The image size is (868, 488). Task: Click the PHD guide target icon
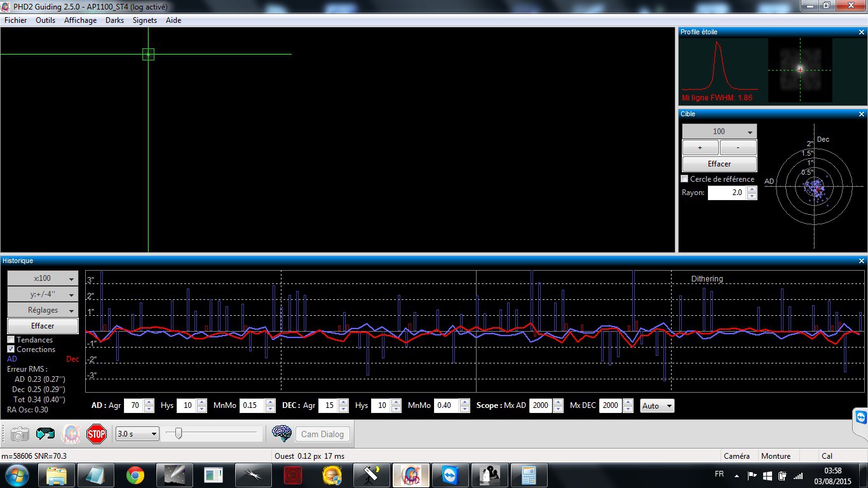coord(71,434)
